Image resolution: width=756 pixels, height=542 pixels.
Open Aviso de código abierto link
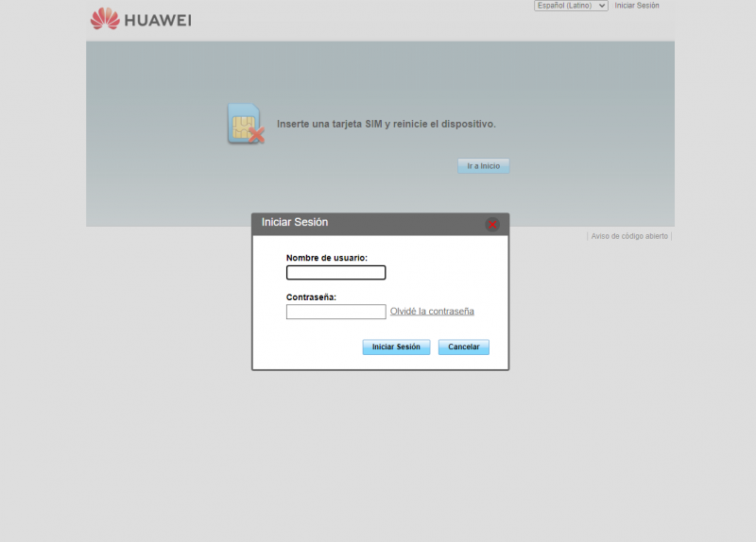click(x=629, y=236)
